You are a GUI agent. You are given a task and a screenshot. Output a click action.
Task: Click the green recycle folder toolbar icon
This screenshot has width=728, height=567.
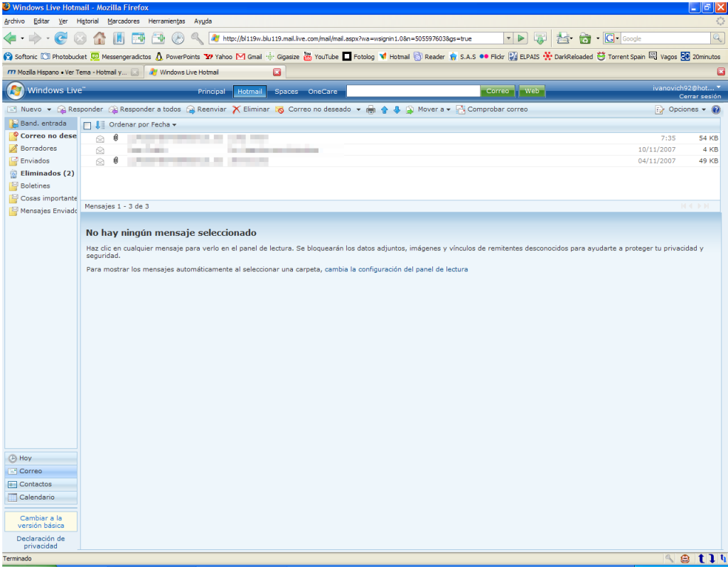(x=585, y=38)
